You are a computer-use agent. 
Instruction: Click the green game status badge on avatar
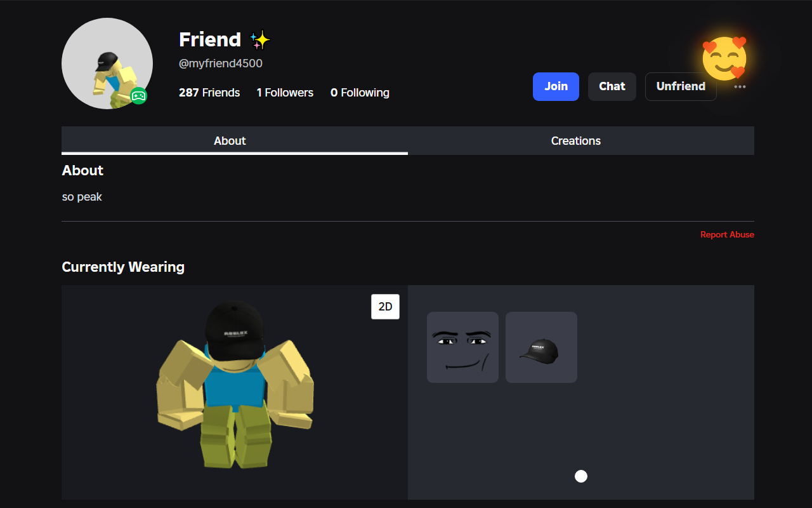pyautogui.click(x=139, y=97)
